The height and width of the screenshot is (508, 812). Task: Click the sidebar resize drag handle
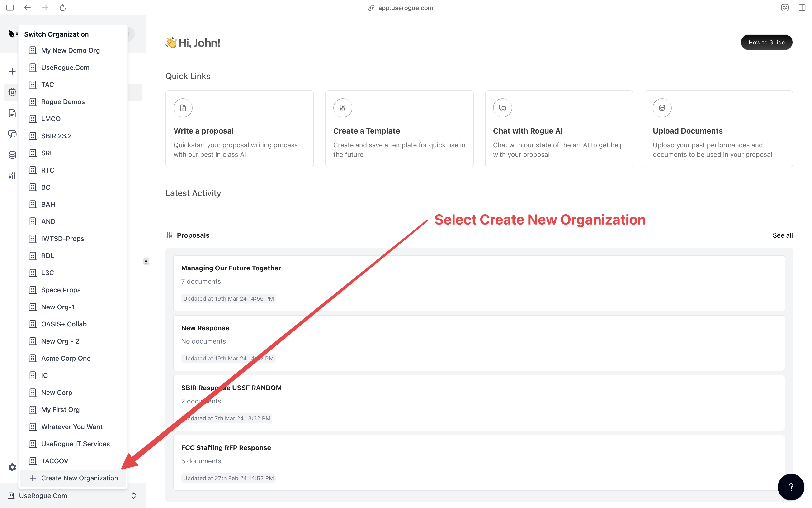click(x=146, y=261)
